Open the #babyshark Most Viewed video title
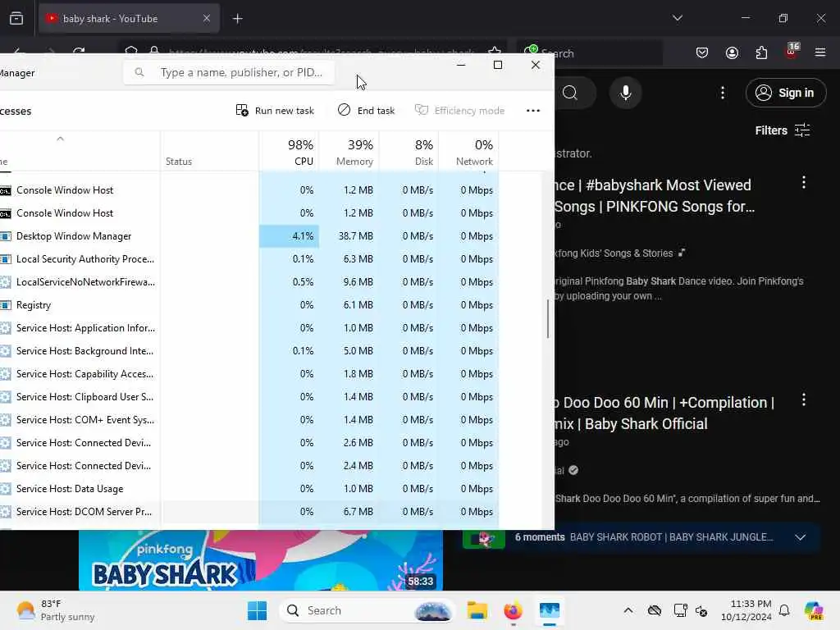The width and height of the screenshot is (840, 630). click(x=654, y=196)
